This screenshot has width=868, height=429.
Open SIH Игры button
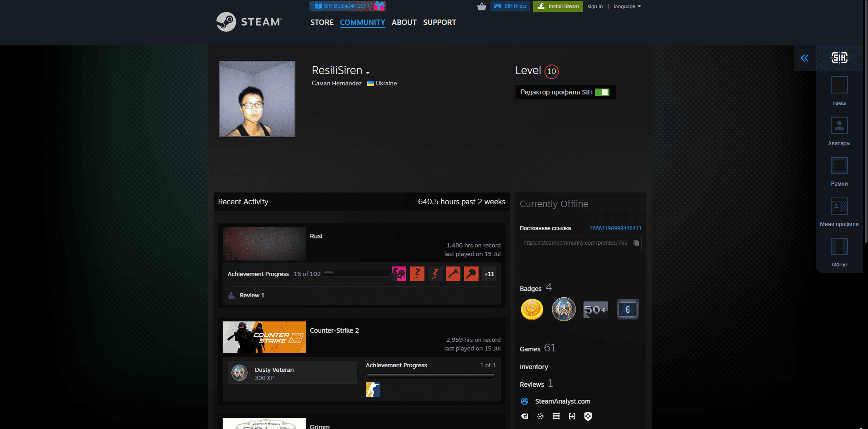pos(510,6)
